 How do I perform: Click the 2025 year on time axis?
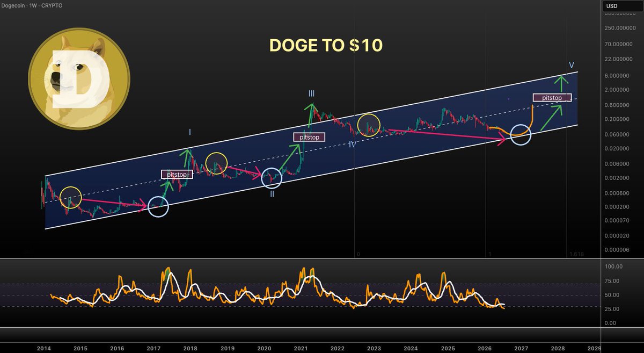tap(448, 348)
